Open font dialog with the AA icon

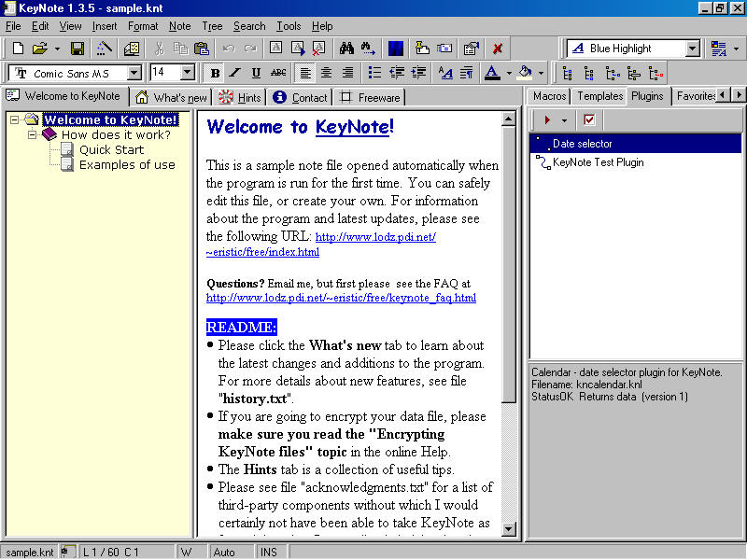tap(446, 73)
